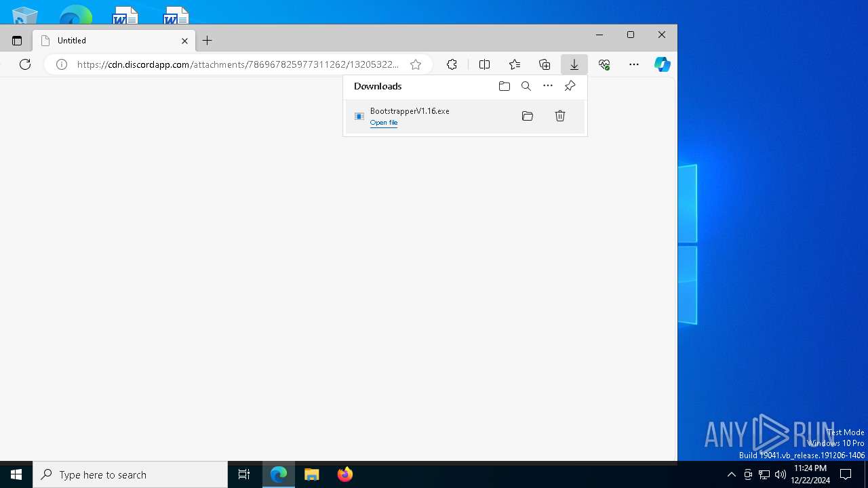
Task: Delete BootstrapperV1.16.exe download with trash icon
Action: (560, 116)
